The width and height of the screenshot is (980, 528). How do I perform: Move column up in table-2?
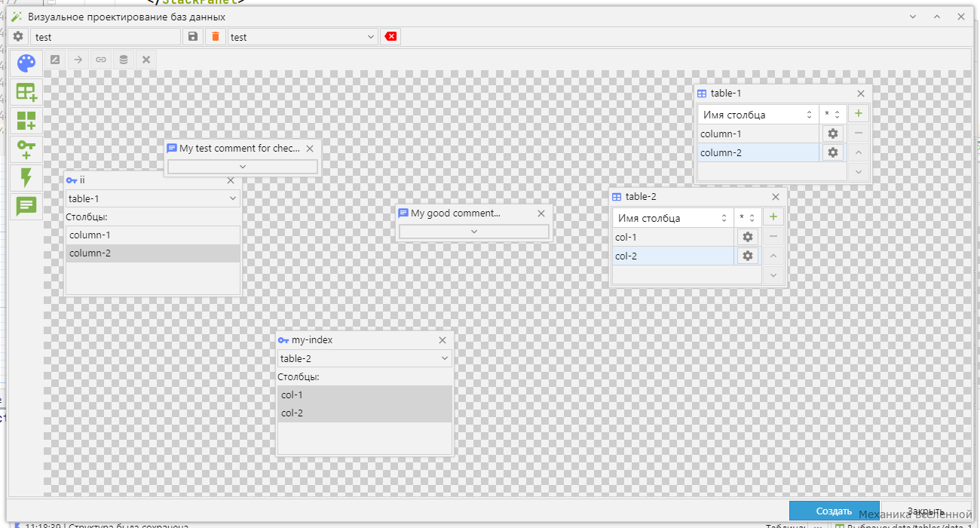pyautogui.click(x=773, y=256)
